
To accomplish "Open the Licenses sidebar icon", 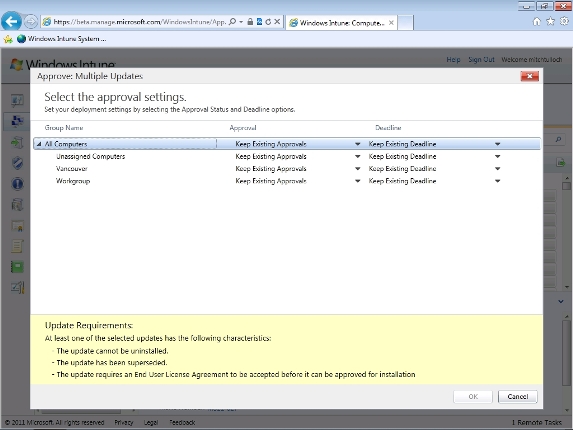I will (x=17, y=226).
